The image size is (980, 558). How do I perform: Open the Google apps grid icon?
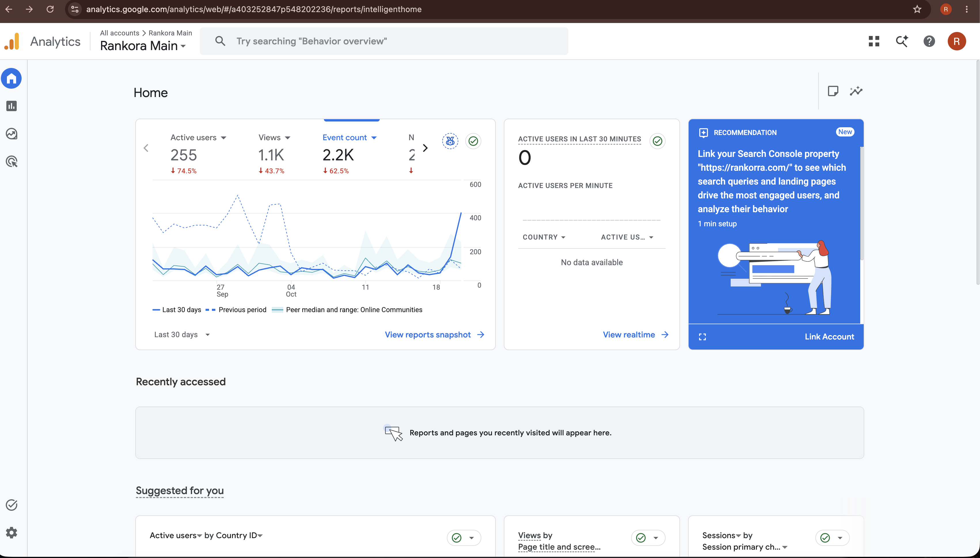click(874, 41)
